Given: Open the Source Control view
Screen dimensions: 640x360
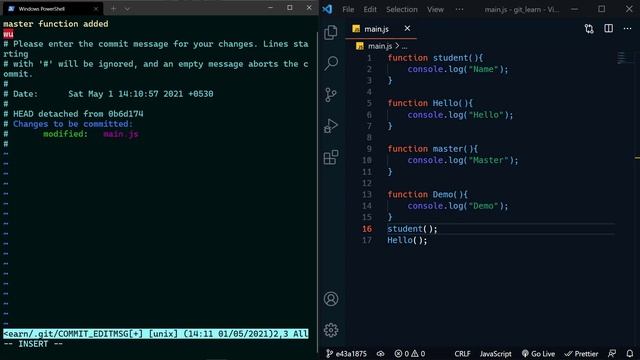Looking at the screenshot, I should [x=331, y=95].
